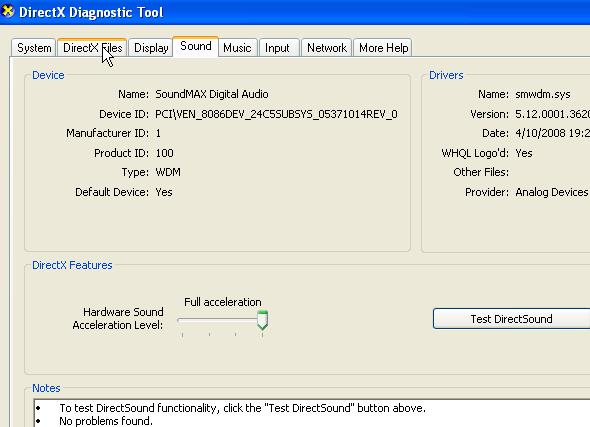The width and height of the screenshot is (590, 427).
Task: Click the driver version 5.12.0001 value
Action: [552, 114]
